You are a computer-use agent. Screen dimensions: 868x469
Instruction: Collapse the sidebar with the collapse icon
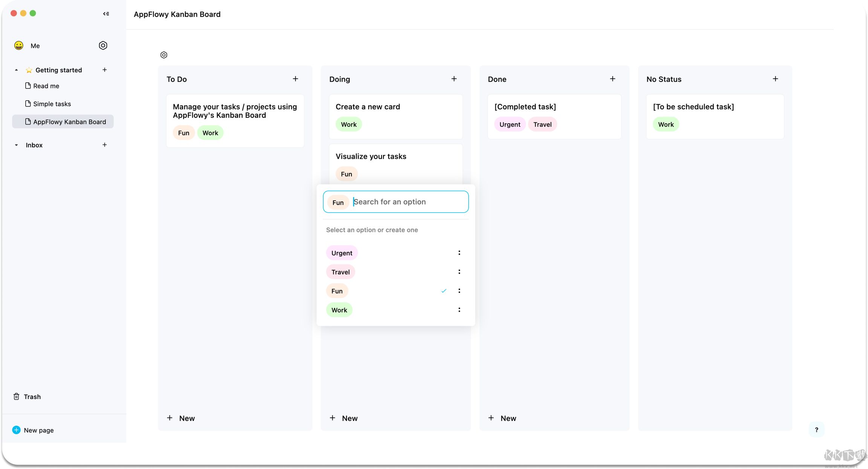pos(106,14)
